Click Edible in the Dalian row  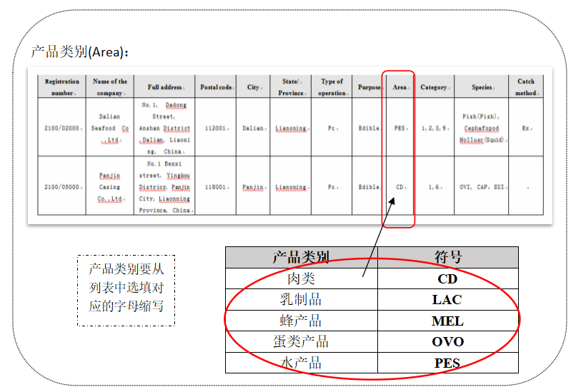(369, 128)
